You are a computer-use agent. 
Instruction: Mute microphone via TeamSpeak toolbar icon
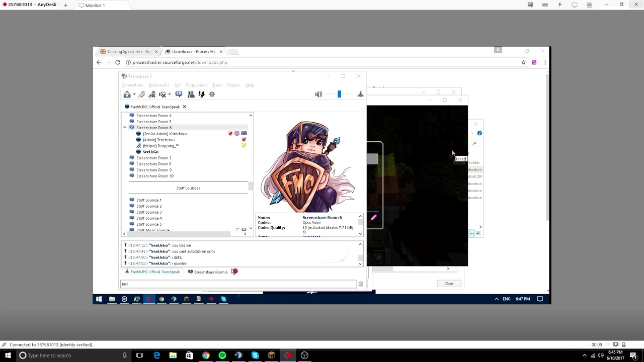(x=152, y=94)
